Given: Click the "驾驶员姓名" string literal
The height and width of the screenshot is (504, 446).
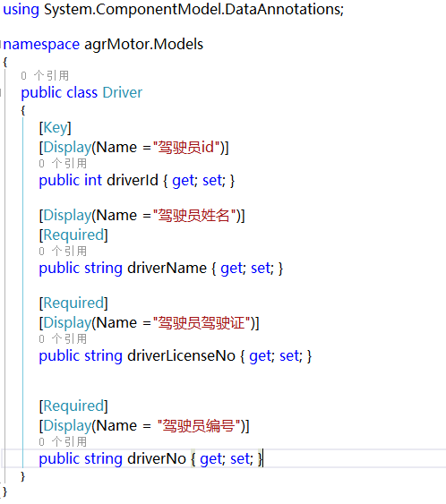Looking at the screenshot, I should 197,216.
